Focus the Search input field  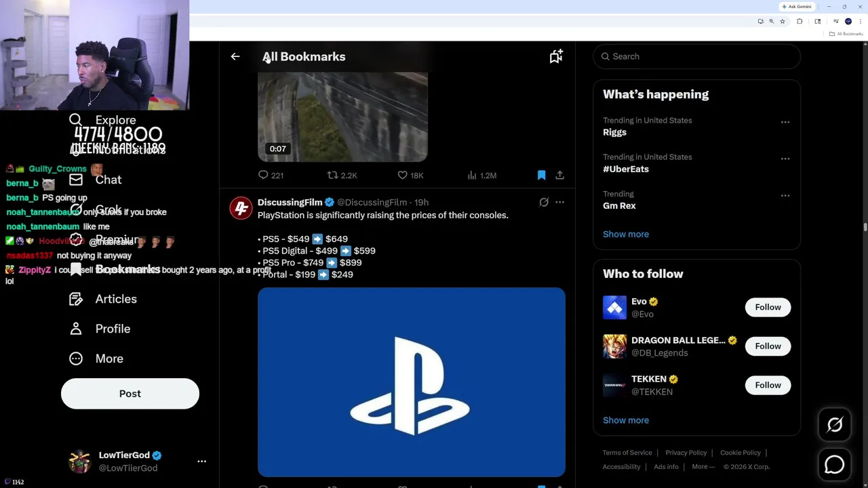point(697,56)
